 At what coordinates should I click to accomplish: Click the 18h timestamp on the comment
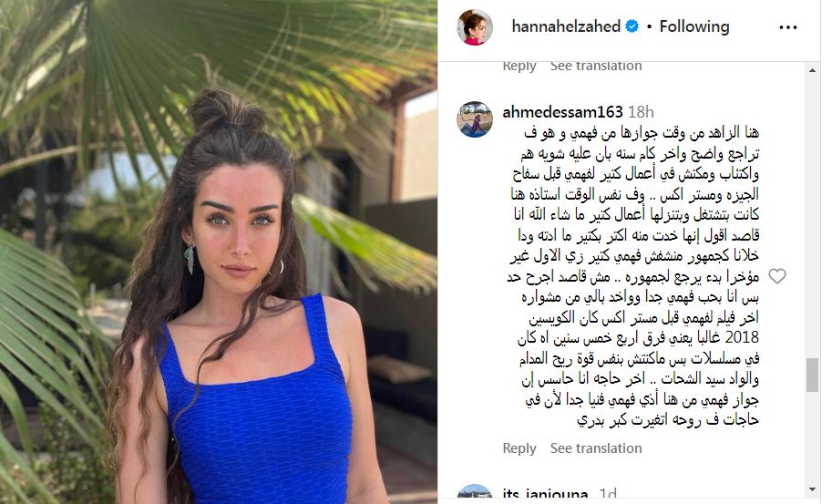[x=641, y=112]
